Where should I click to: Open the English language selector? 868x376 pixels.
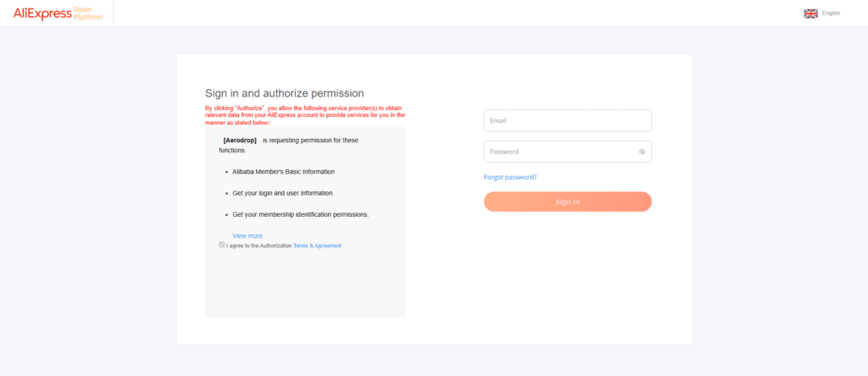pos(831,14)
